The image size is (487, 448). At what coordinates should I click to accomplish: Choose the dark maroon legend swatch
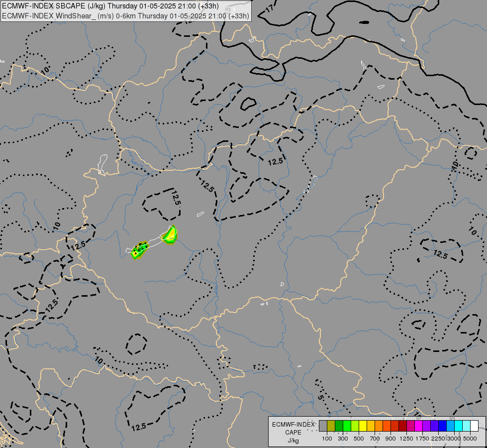[402, 426]
